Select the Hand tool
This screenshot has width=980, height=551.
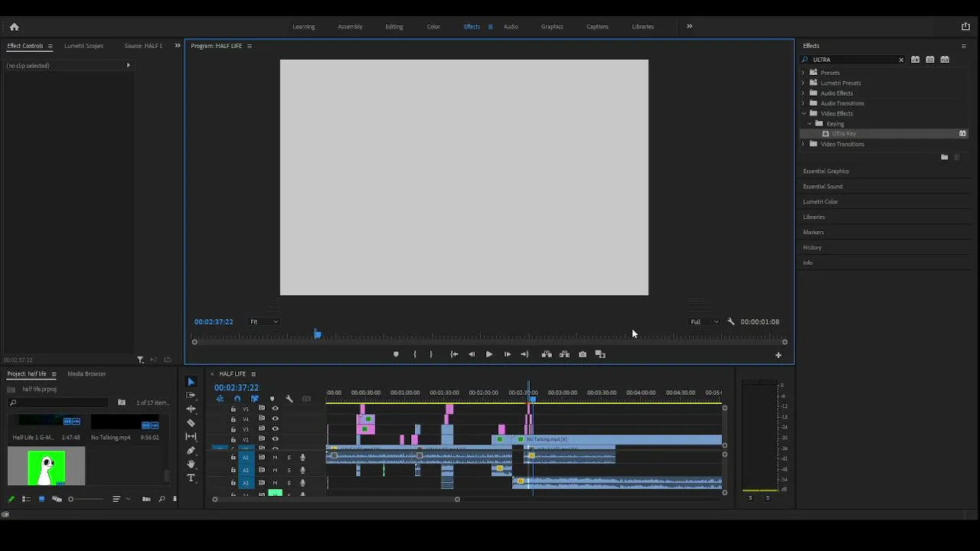pos(191,464)
